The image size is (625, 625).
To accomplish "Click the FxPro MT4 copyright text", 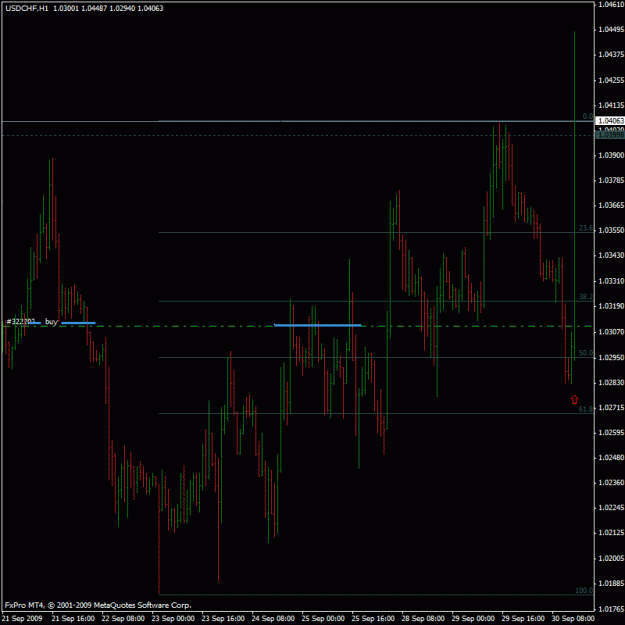I will click(x=98, y=605).
